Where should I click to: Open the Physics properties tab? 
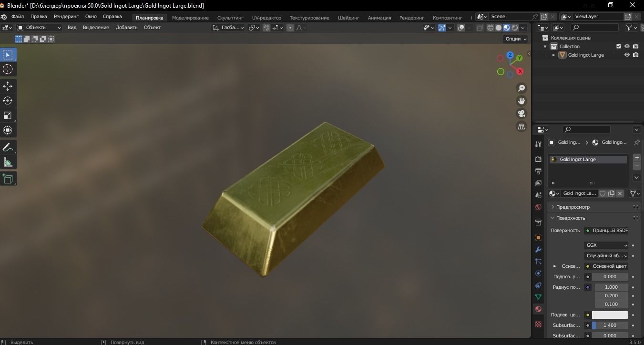[x=538, y=285]
